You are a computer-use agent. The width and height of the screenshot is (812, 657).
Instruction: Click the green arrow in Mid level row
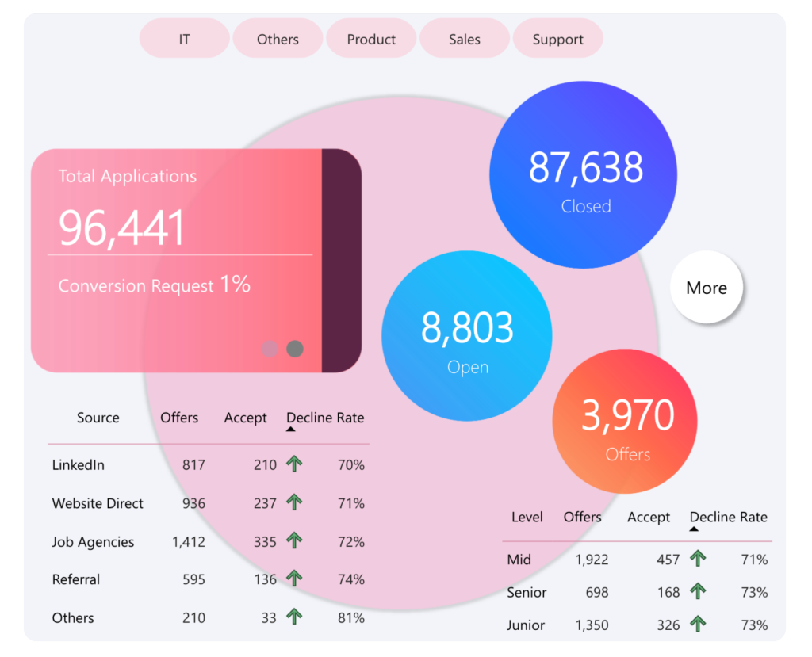tap(698, 560)
